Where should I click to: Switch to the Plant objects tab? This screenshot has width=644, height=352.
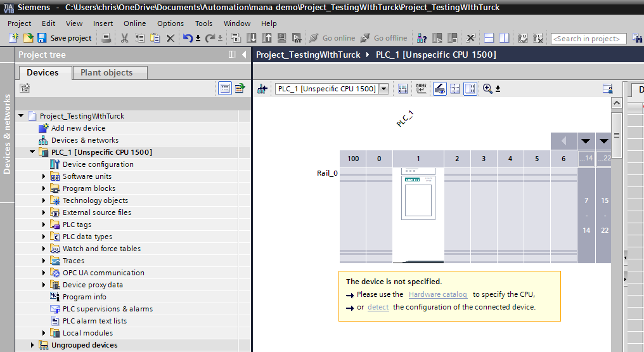[110, 73]
